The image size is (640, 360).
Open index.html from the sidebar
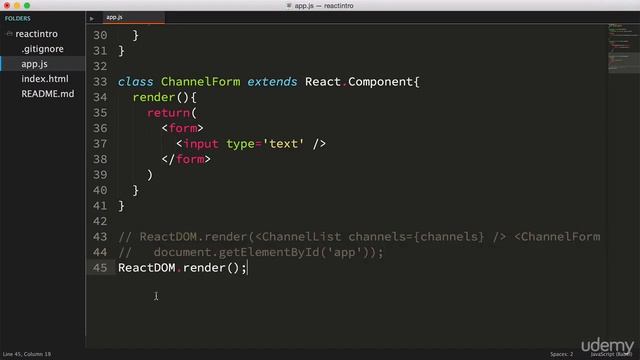pyautogui.click(x=45, y=79)
